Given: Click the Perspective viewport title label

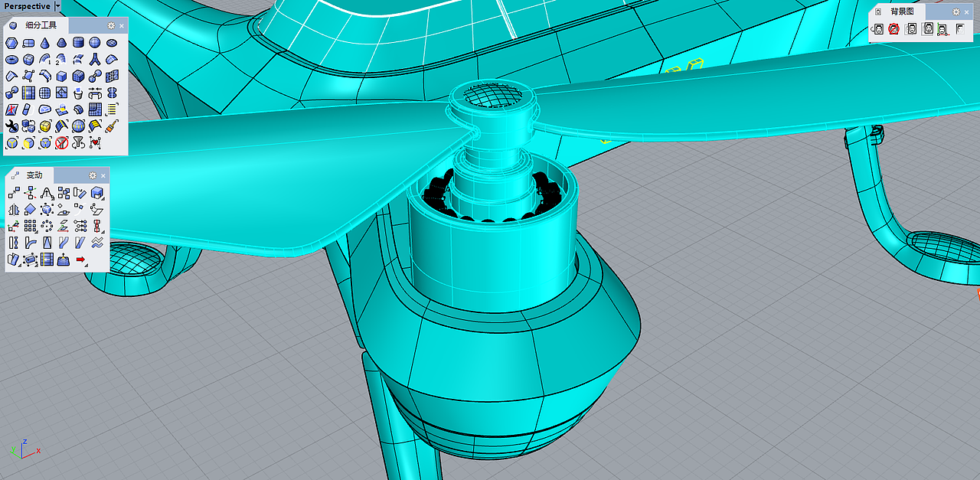Looking at the screenshot, I should click(27, 6).
